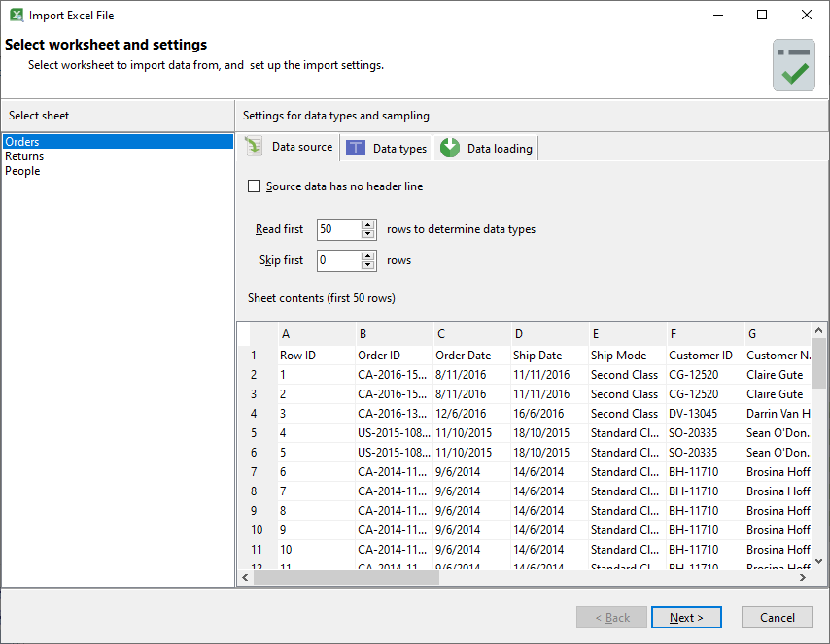830x644 pixels.
Task: Enable Source data has no header line
Action: [x=255, y=186]
